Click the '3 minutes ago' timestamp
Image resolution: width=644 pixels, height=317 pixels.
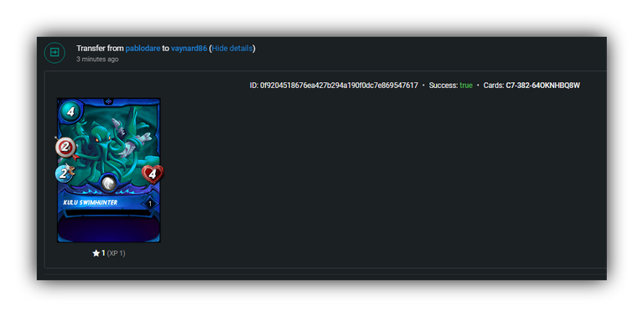[x=97, y=60]
